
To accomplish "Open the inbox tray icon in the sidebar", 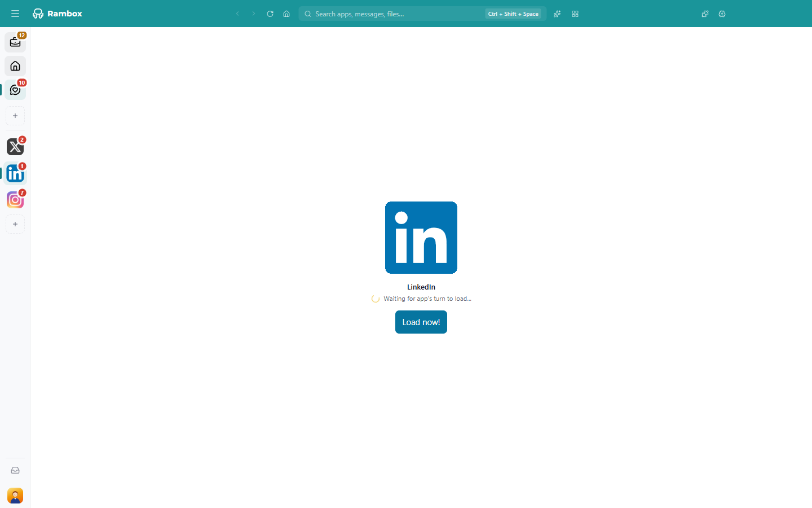I will tap(15, 470).
